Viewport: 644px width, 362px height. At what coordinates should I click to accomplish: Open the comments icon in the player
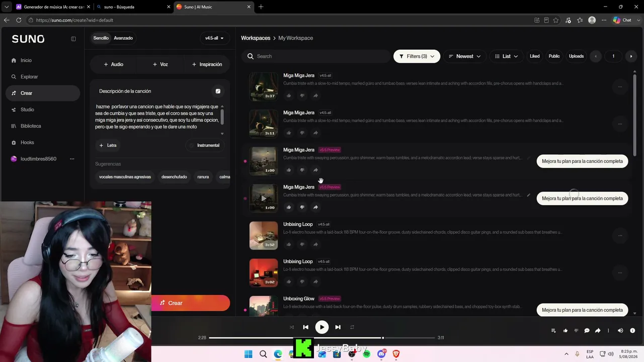tap(587, 331)
